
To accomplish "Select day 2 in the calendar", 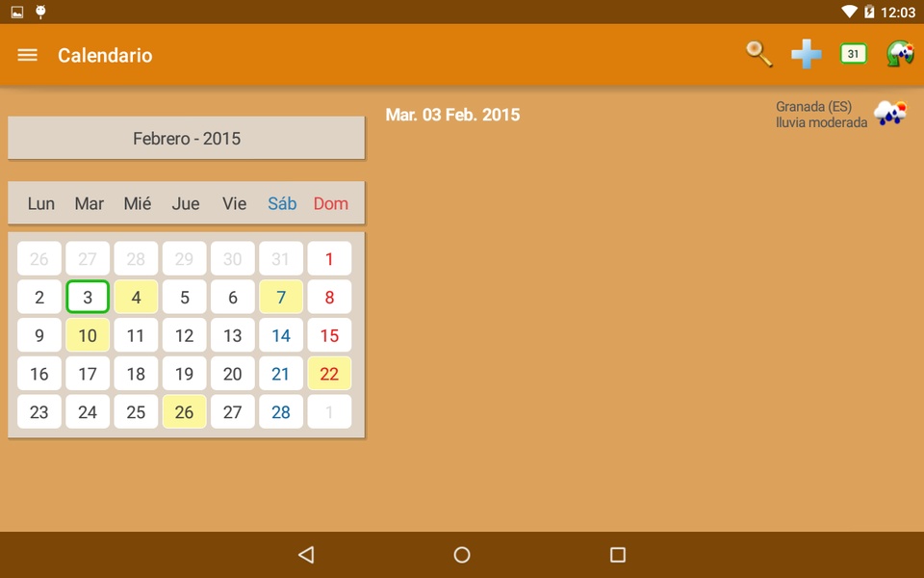I will [38, 297].
